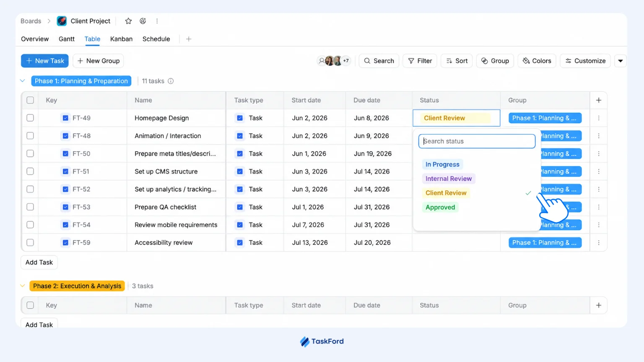Star the Client Project board
Screen dimensions: 644x362
[x=128, y=21]
